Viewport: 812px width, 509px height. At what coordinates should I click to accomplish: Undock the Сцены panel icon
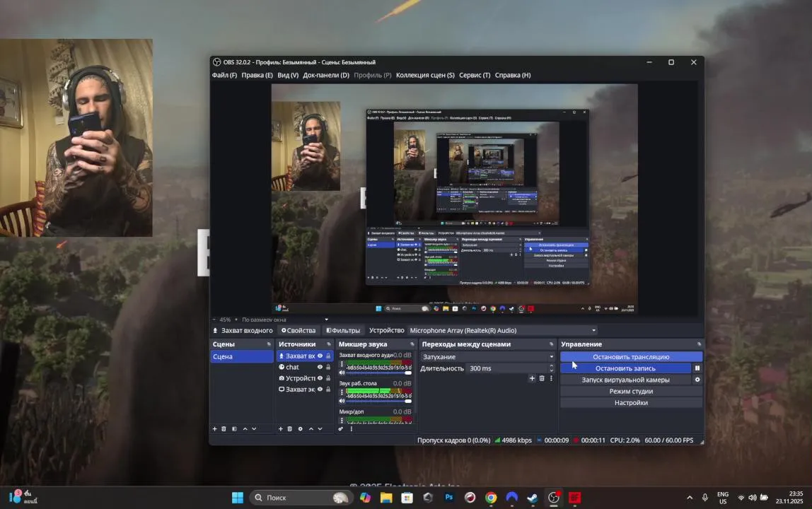point(269,344)
